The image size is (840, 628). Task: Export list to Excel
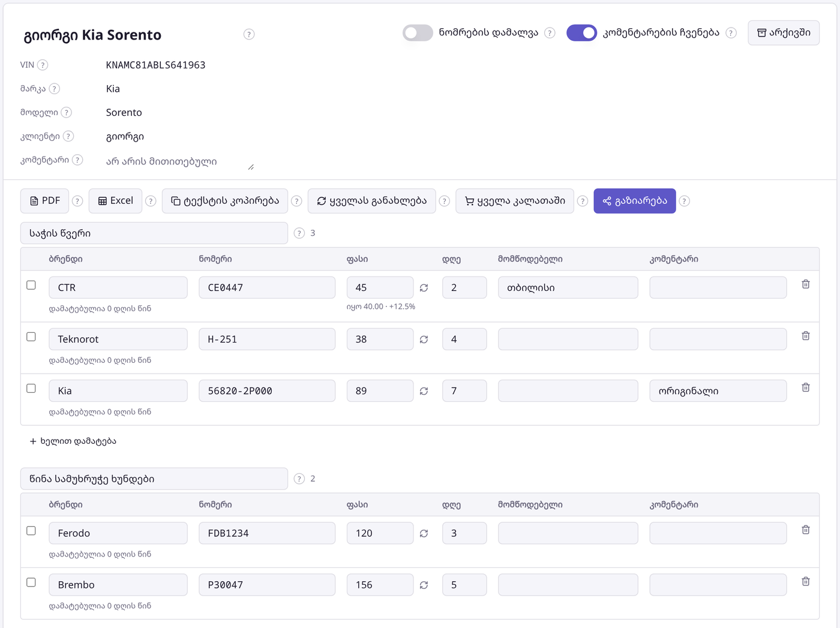pos(116,201)
